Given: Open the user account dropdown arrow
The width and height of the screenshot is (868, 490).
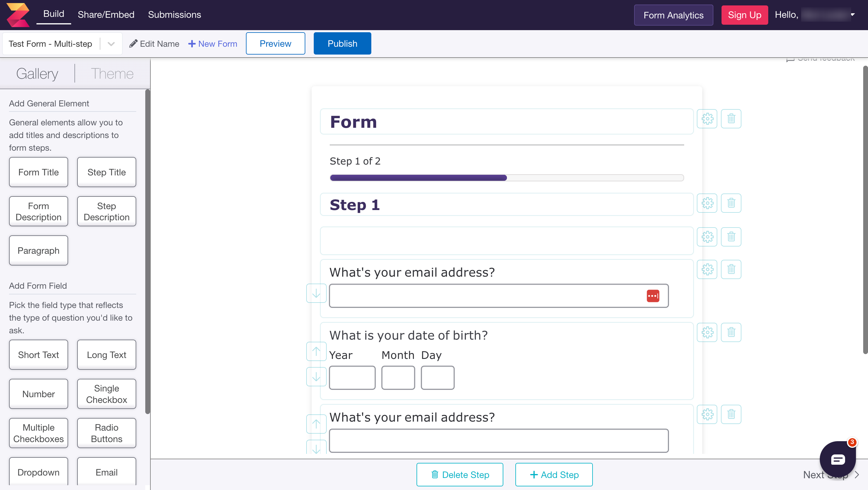Looking at the screenshot, I should [853, 15].
